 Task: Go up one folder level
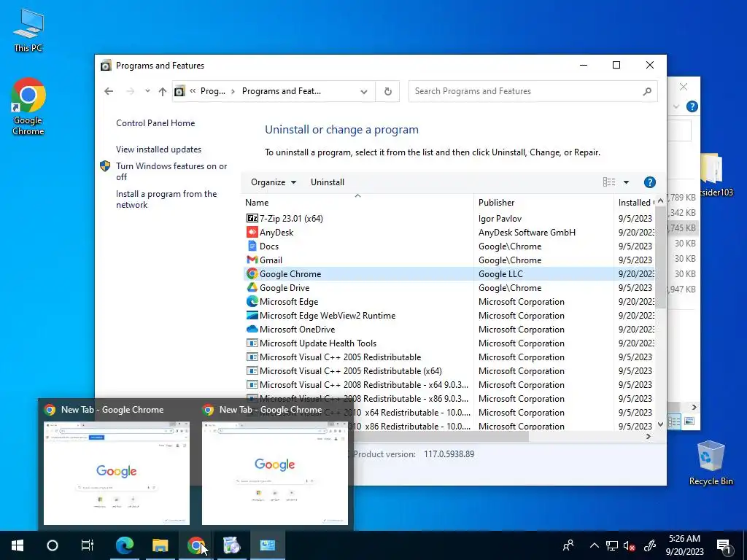[163, 91]
